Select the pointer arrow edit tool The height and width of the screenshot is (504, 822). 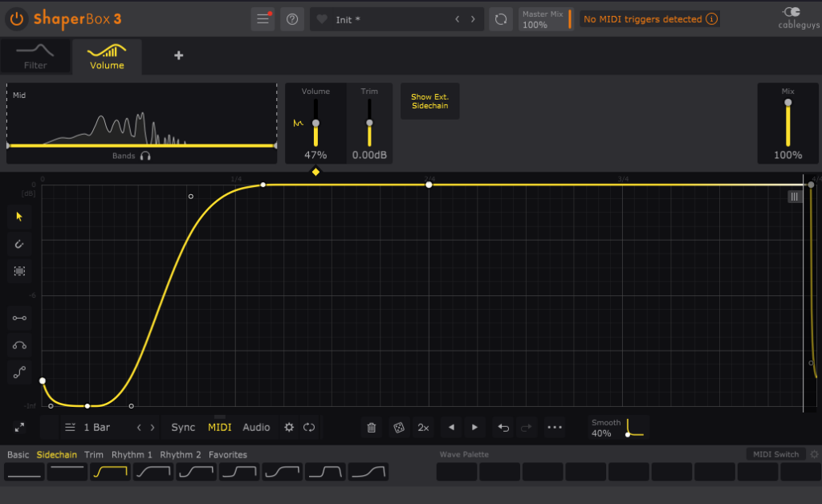pyautogui.click(x=19, y=216)
